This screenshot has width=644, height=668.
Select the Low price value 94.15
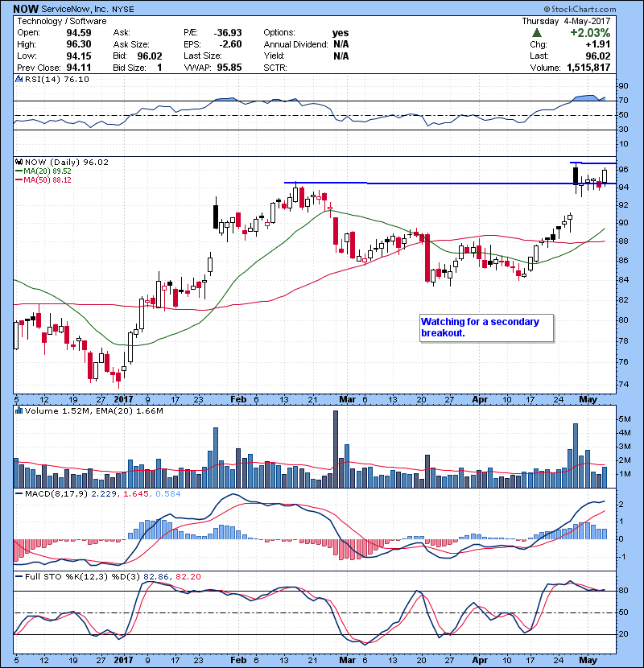click(x=79, y=56)
